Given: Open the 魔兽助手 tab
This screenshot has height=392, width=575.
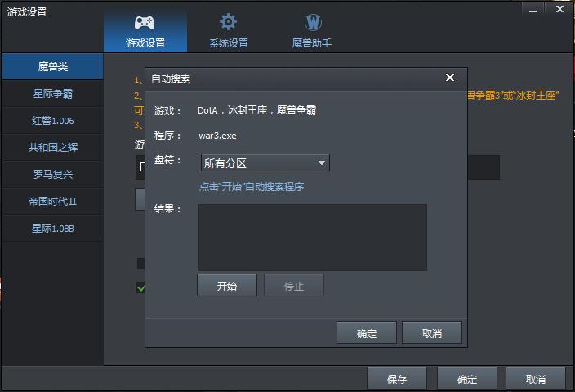Looking at the screenshot, I should 312,32.
